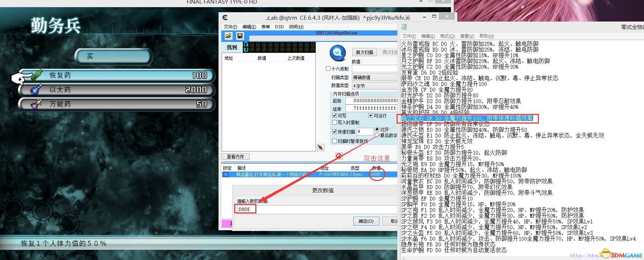Click the view memory (查看内存) button
The width and height of the screenshot is (644, 260).
(x=235, y=157)
